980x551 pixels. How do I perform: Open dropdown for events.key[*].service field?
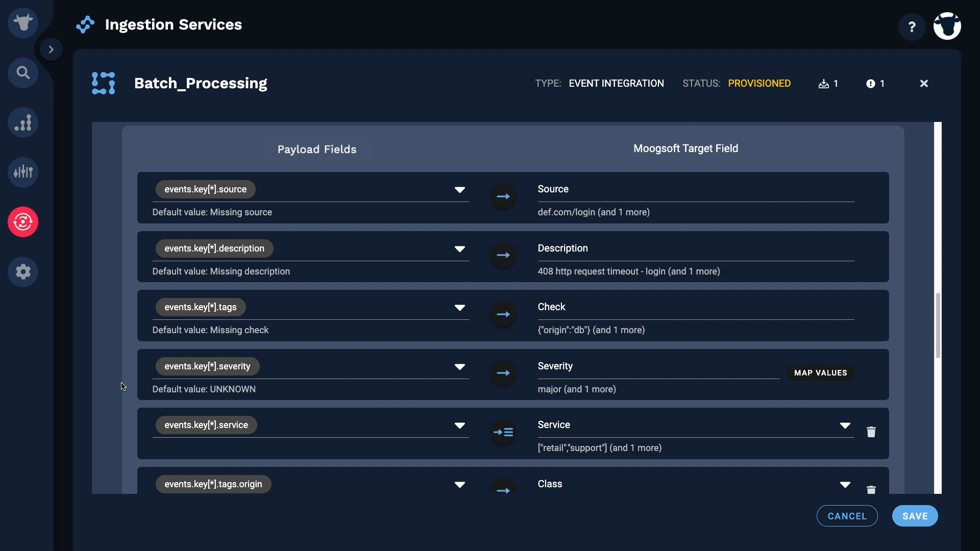460,425
